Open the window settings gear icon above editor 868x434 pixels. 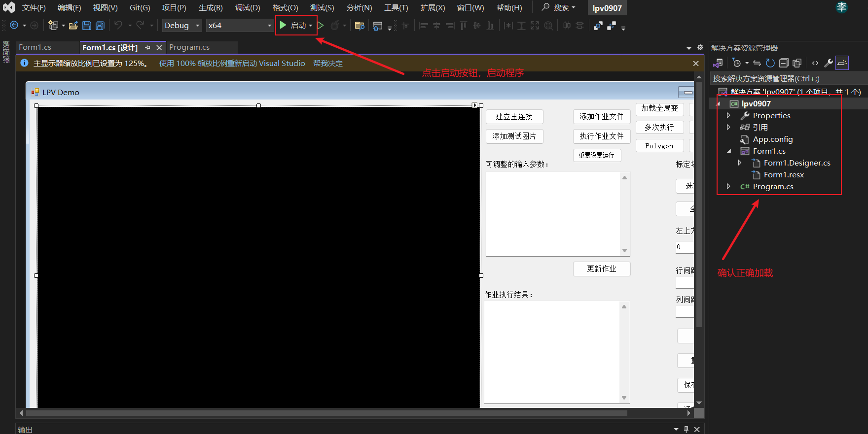pyautogui.click(x=700, y=48)
